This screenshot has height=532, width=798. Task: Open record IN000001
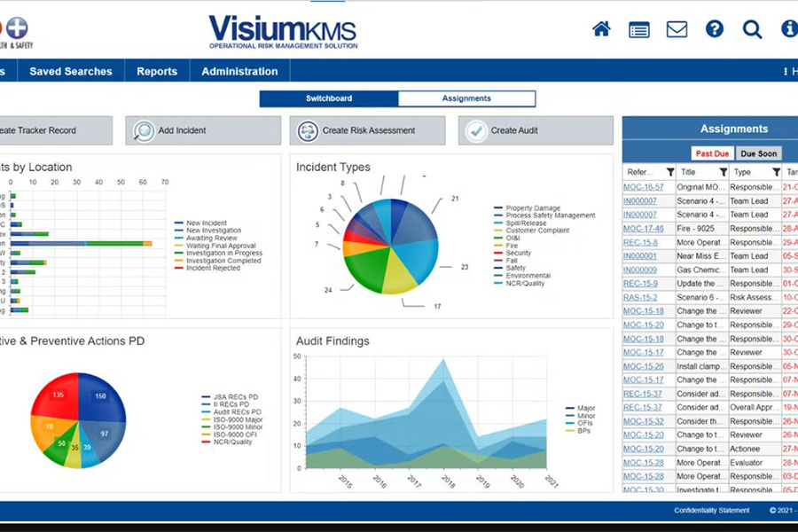pos(639,256)
